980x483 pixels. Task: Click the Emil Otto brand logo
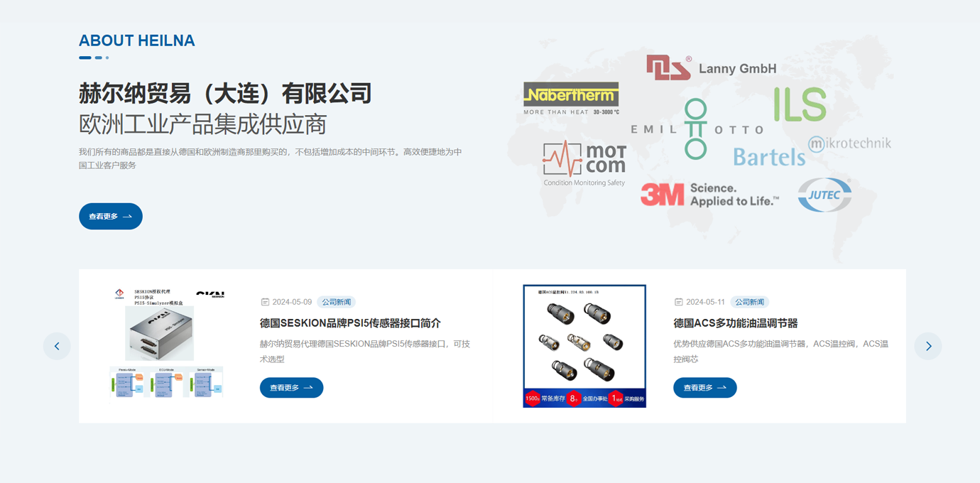(697, 129)
